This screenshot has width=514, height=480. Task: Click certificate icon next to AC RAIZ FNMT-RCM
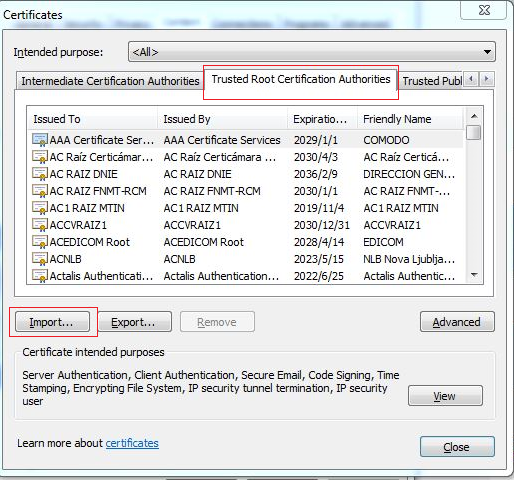point(40,191)
